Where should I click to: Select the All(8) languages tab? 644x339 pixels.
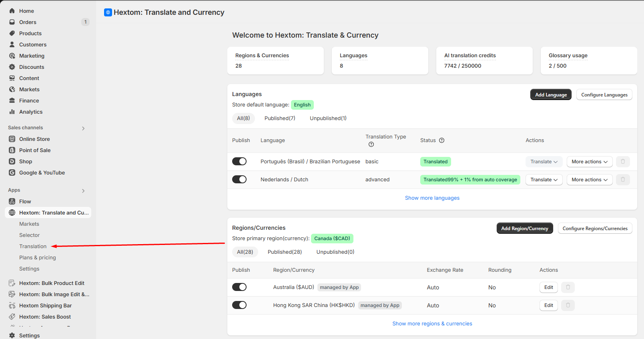(x=243, y=118)
